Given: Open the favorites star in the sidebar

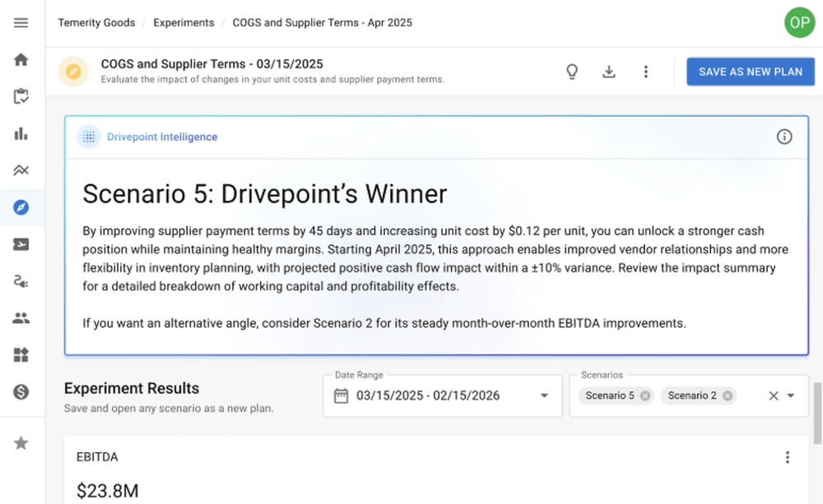Looking at the screenshot, I should 21,442.
